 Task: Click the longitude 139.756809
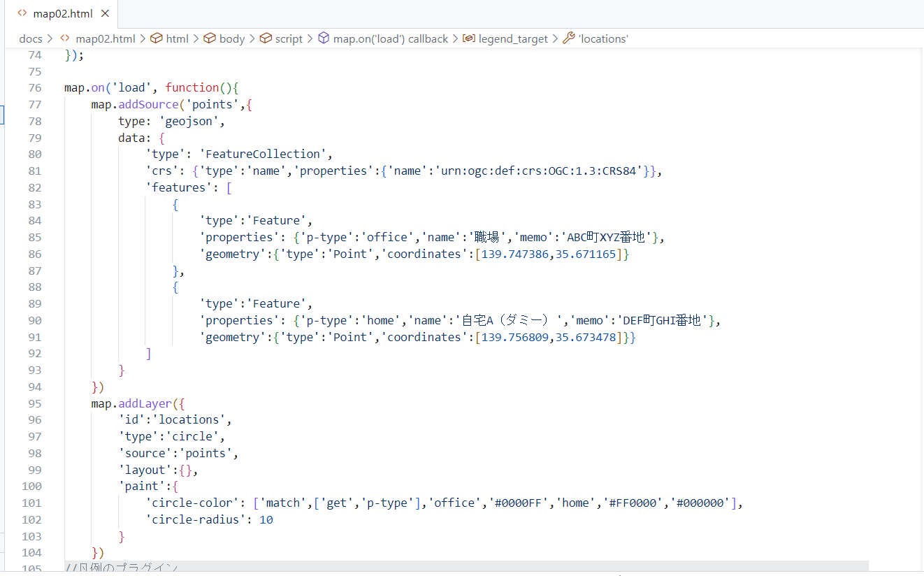coord(515,337)
